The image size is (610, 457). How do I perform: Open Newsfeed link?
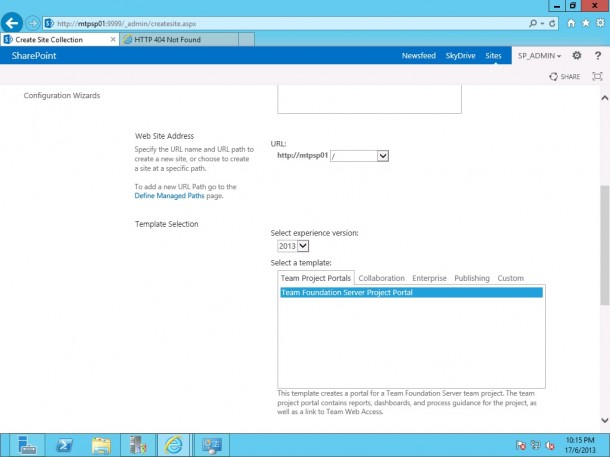pyautogui.click(x=419, y=56)
